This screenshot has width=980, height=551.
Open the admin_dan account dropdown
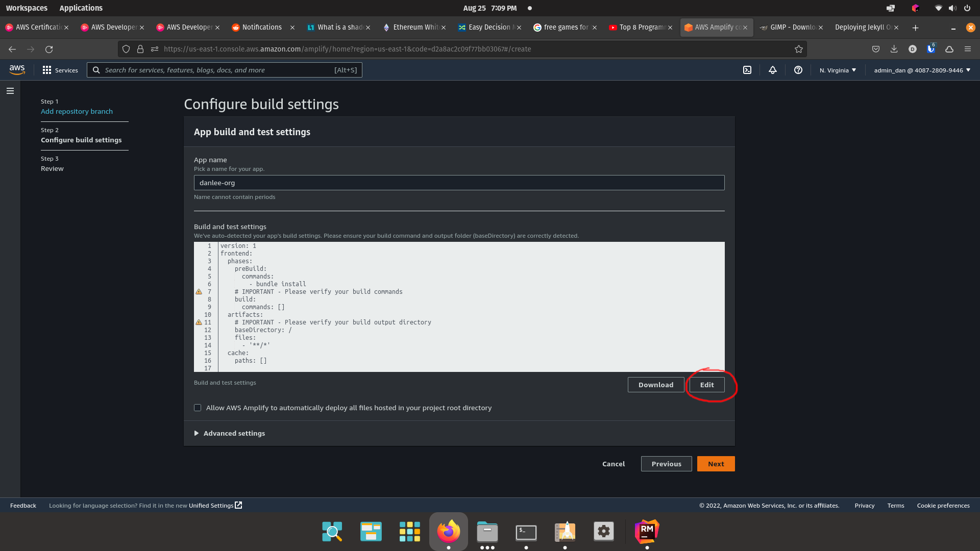(921, 70)
